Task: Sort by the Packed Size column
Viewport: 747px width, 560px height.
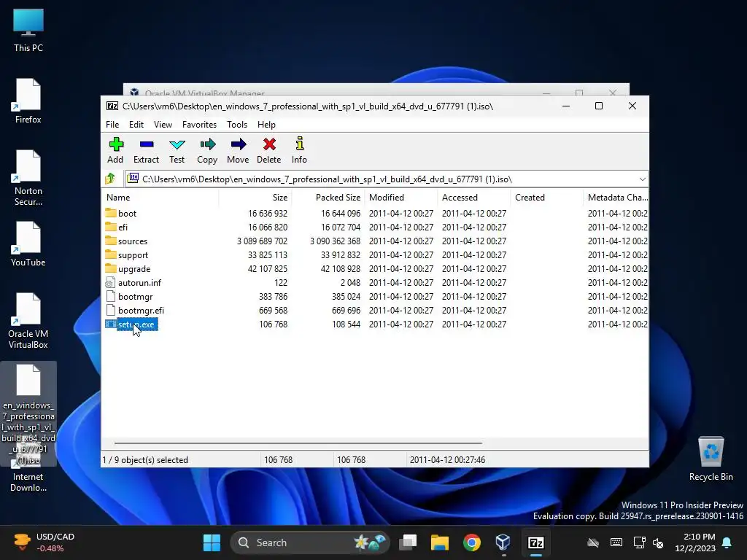Action: click(x=328, y=197)
